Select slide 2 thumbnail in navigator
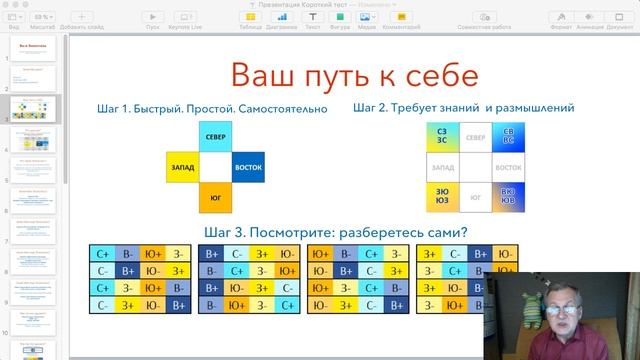Image resolution: width=640 pixels, height=360 pixels. [x=33, y=79]
